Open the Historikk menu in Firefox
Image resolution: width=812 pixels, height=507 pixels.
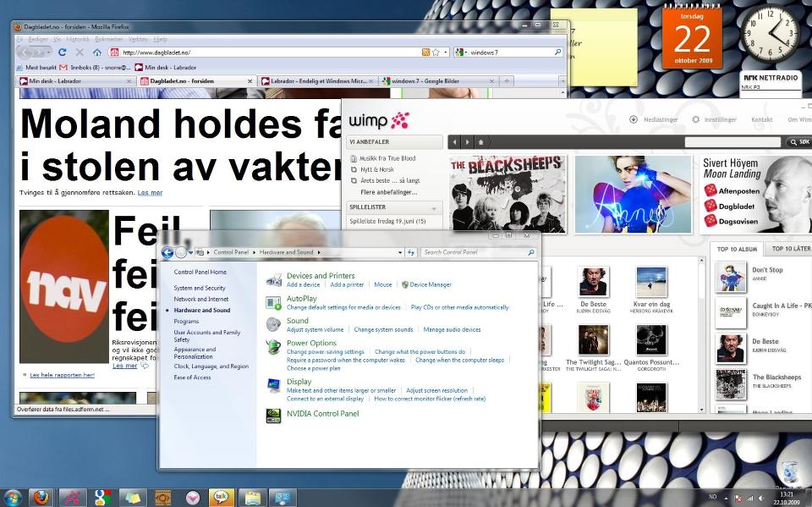tap(78, 40)
